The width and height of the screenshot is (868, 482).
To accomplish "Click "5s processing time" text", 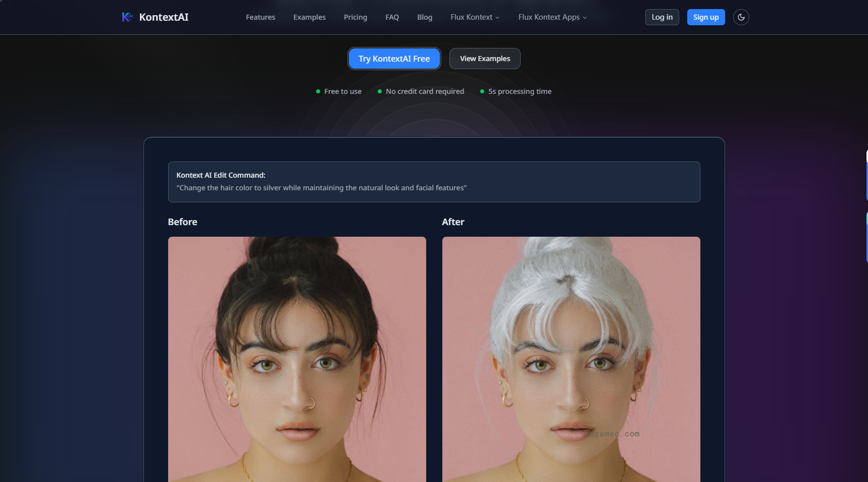I will (520, 91).
